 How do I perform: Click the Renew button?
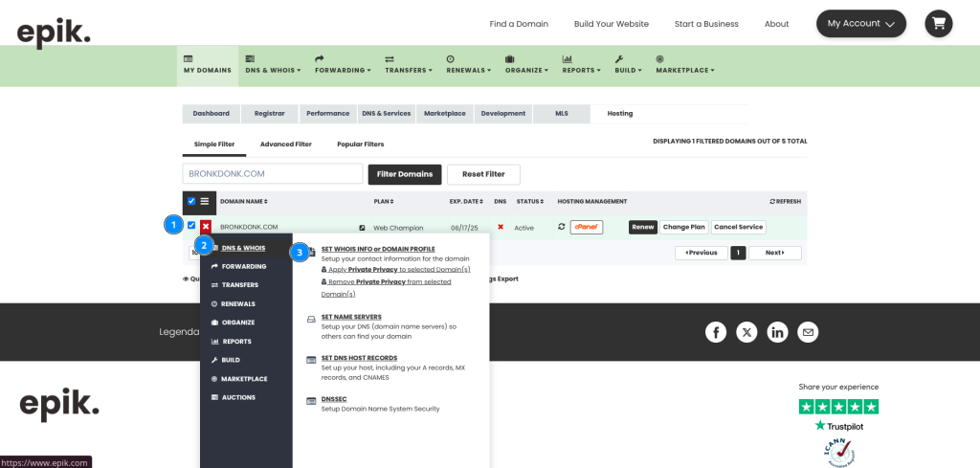[x=642, y=227]
